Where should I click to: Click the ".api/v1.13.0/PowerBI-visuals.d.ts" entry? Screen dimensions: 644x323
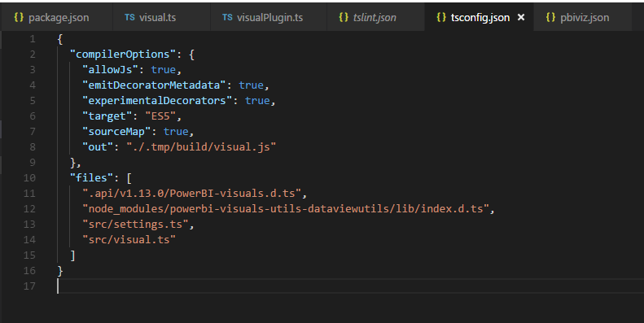click(192, 194)
